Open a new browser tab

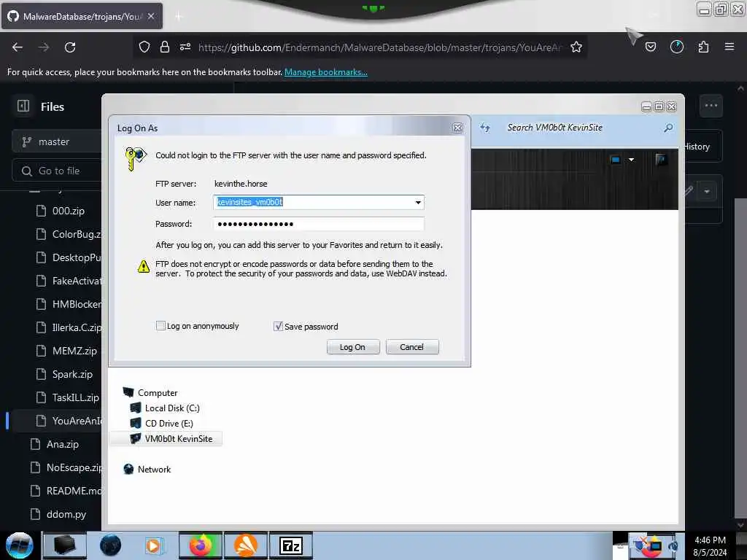tap(179, 17)
